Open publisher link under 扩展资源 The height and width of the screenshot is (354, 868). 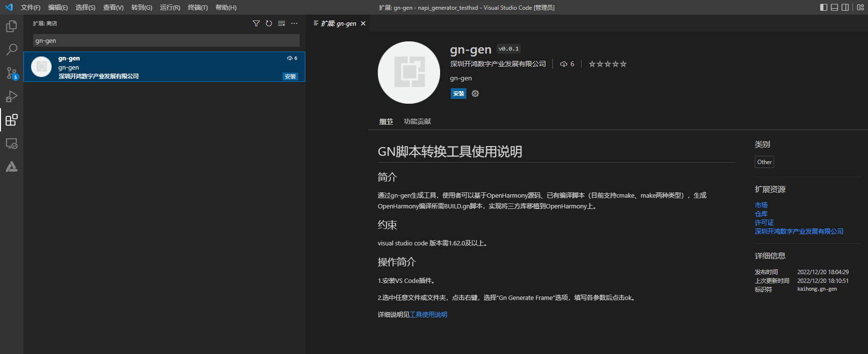click(x=799, y=231)
